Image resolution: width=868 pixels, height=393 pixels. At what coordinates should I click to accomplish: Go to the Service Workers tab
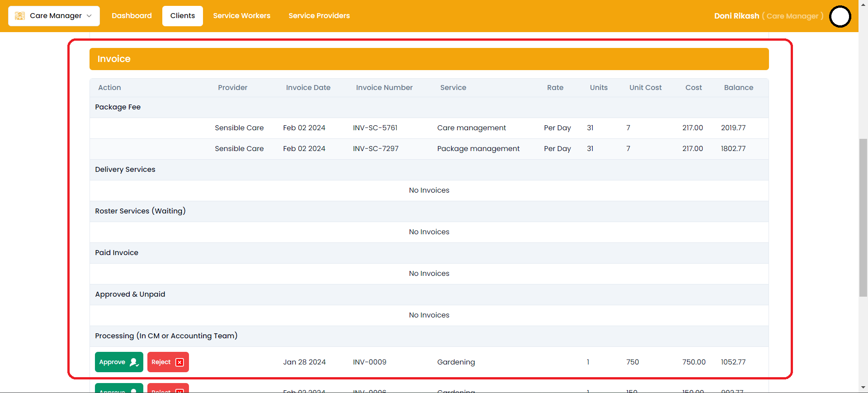241,16
